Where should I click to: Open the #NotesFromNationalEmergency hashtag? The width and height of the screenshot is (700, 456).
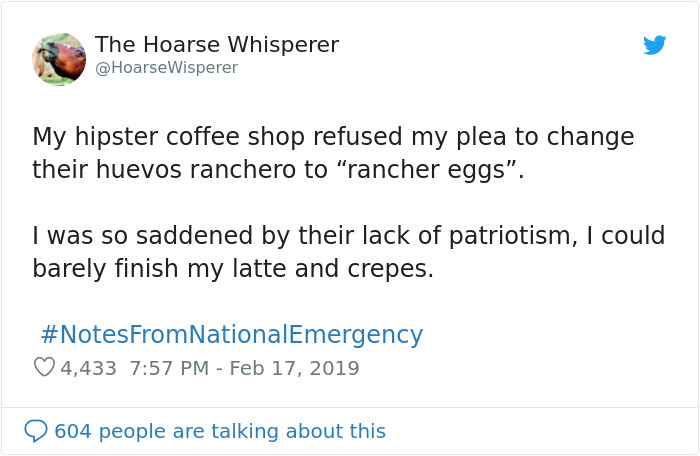(232, 335)
